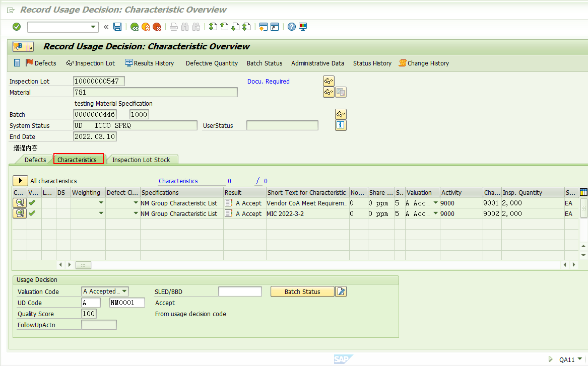Open Weighting dropdown in MIC 2022-3-2 row
Image resolution: width=588 pixels, height=366 pixels.
[x=101, y=213]
